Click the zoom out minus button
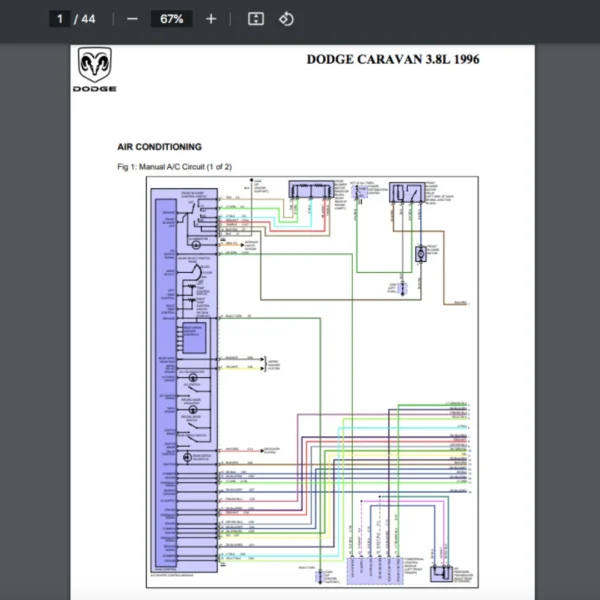600x600 pixels. [x=133, y=19]
